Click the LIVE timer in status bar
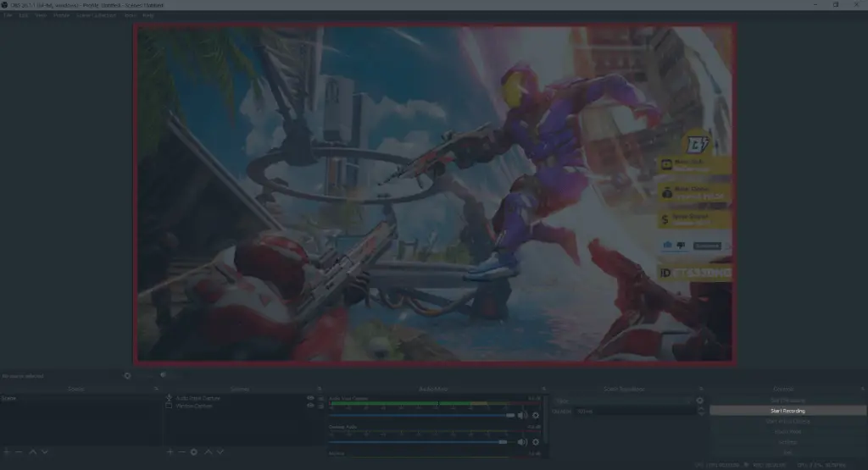The width and height of the screenshot is (868, 470). [718, 465]
